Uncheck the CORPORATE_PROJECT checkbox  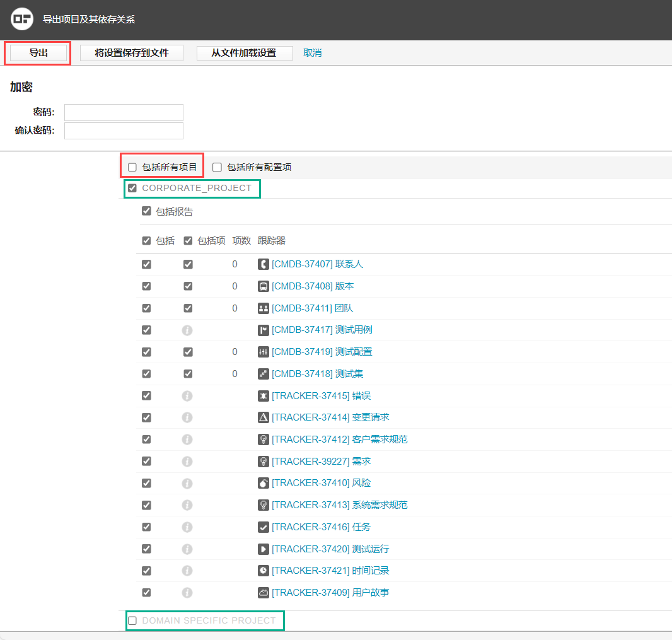pyautogui.click(x=132, y=188)
